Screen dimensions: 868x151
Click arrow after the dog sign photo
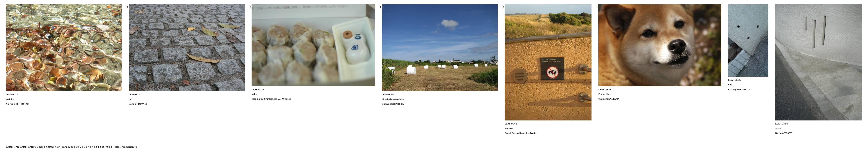[595, 7]
